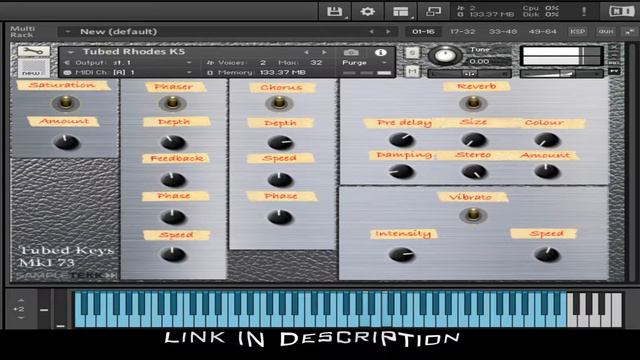Open the KSP multi script editor
This screenshot has width=640, height=360.
(578, 32)
